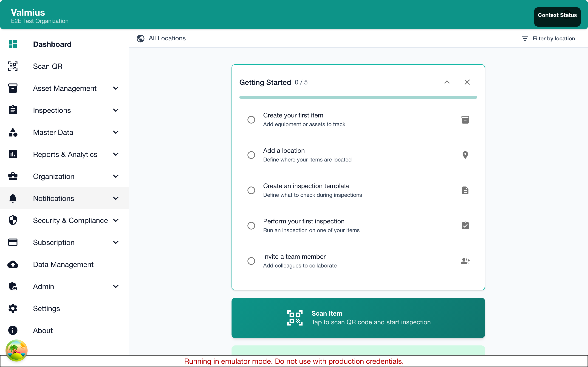Viewport: 588px width, 367px height.
Task: Click the Asset Management archive icon
Action: 13,88
